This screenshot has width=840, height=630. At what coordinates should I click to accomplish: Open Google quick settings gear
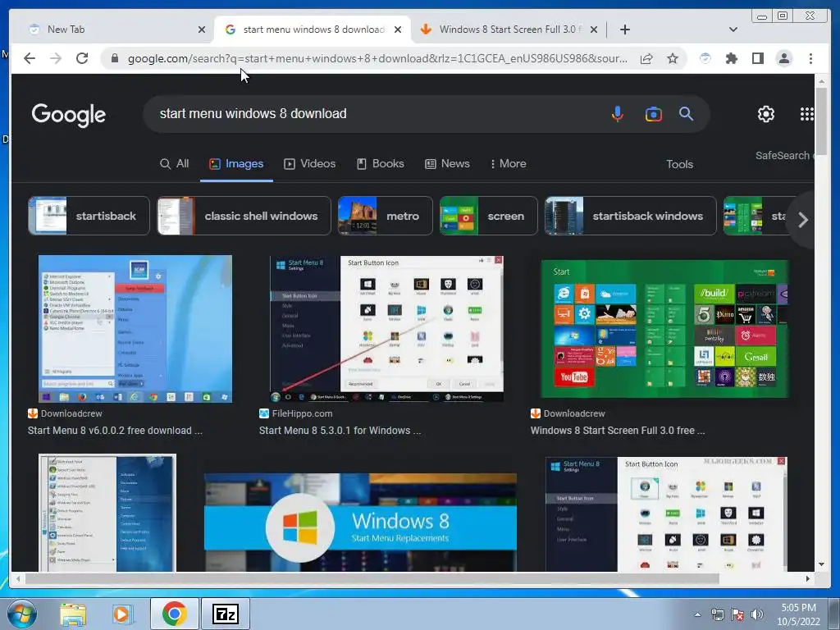point(766,113)
